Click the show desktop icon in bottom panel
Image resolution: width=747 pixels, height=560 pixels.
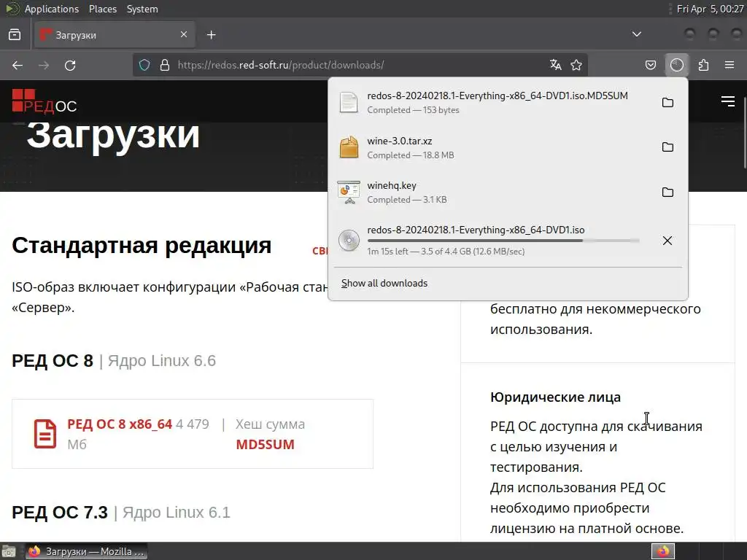pos(9,551)
